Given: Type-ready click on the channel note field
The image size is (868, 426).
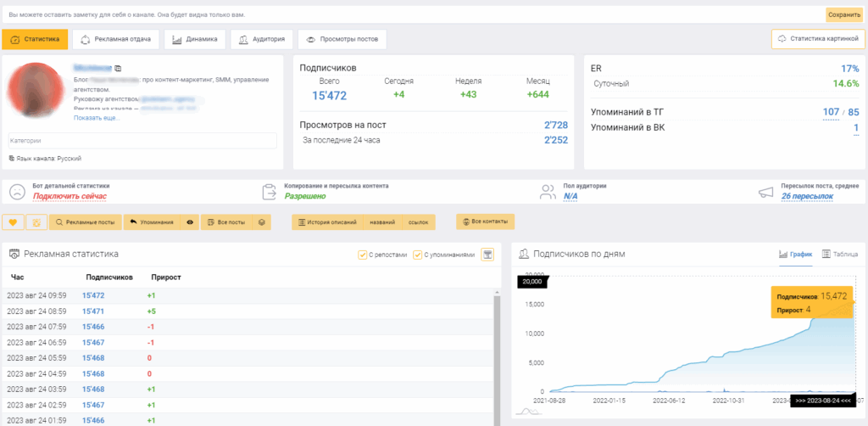Looking at the screenshot, I should tap(407, 14).
